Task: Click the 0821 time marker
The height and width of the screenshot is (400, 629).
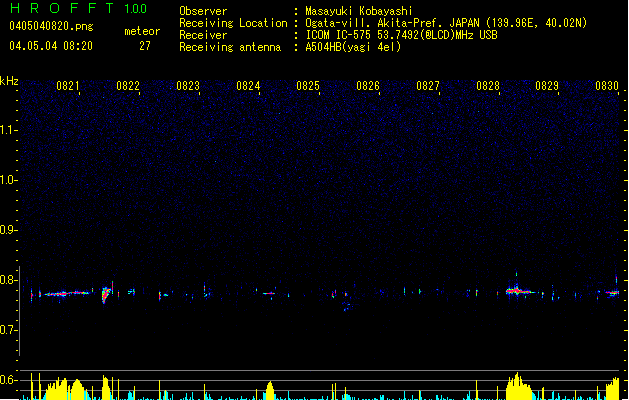Action: pos(68,86)
